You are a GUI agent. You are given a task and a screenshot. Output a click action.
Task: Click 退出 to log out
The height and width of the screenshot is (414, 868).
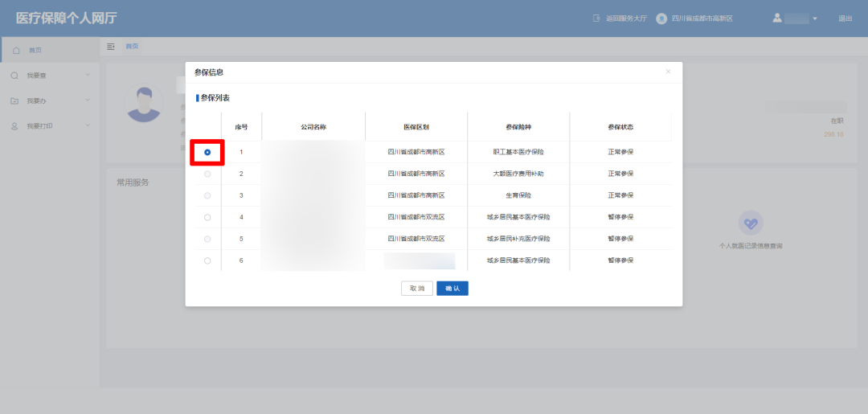pyautogui.click(x=845, y=18)
